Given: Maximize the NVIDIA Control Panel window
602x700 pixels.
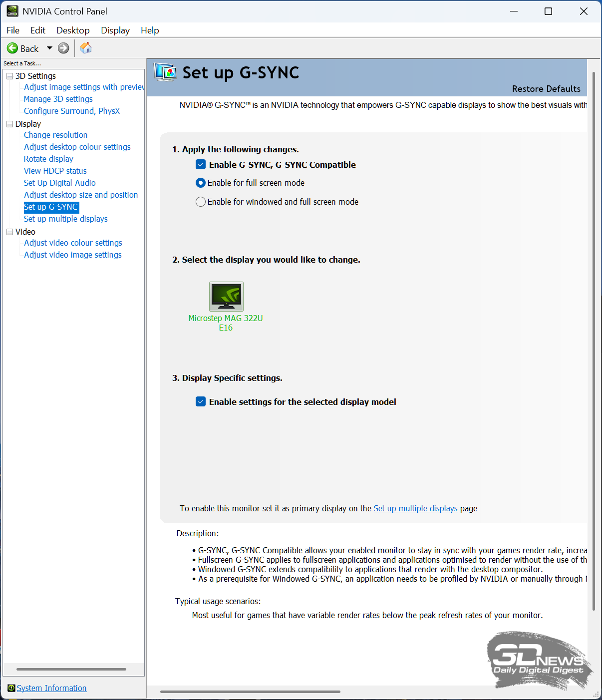Looking at the screenshot, I should 548,11.
